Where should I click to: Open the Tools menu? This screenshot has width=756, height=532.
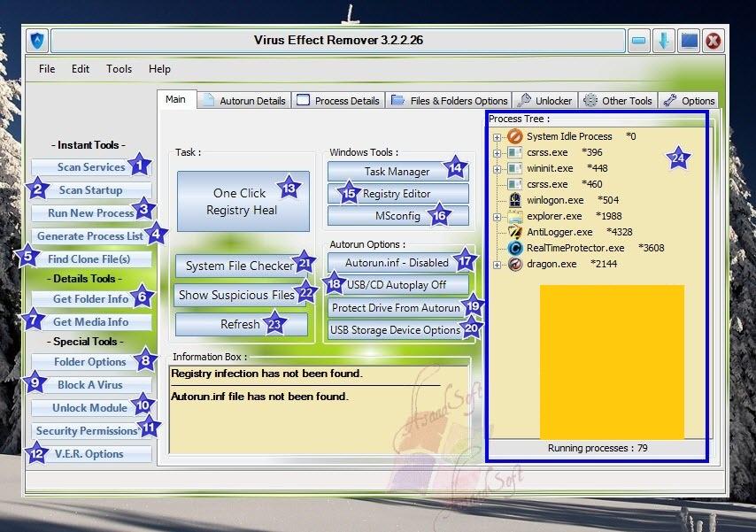[x=120, y=69]
